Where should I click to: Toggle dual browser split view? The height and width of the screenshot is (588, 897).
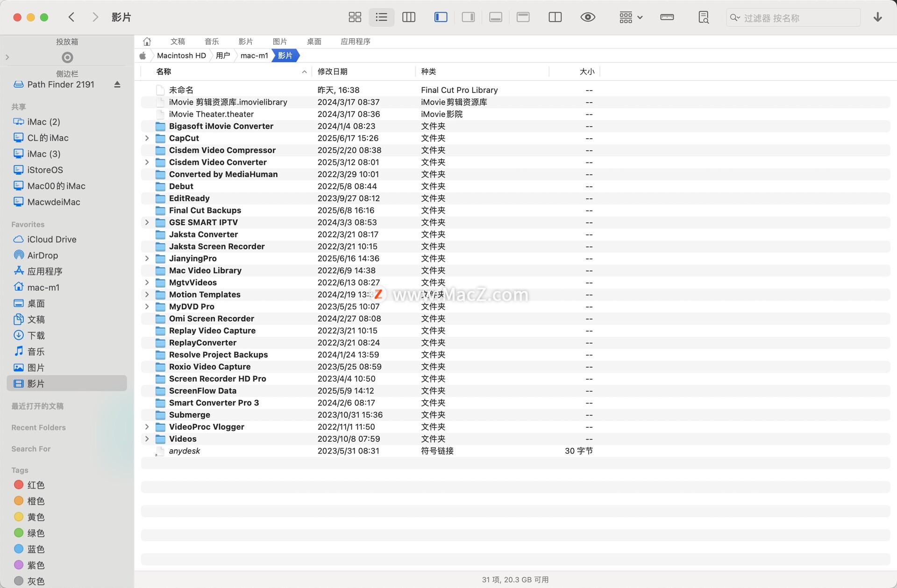point(555,17)
